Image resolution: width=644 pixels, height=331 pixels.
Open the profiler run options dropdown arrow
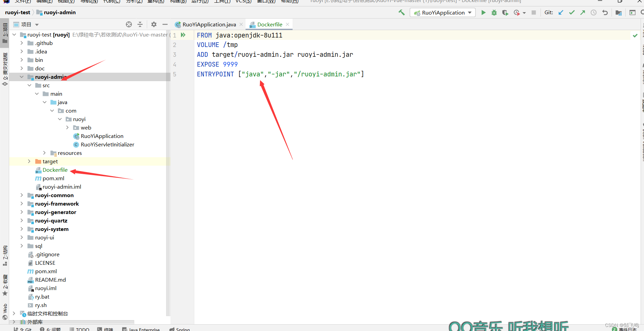click(524, 13)
